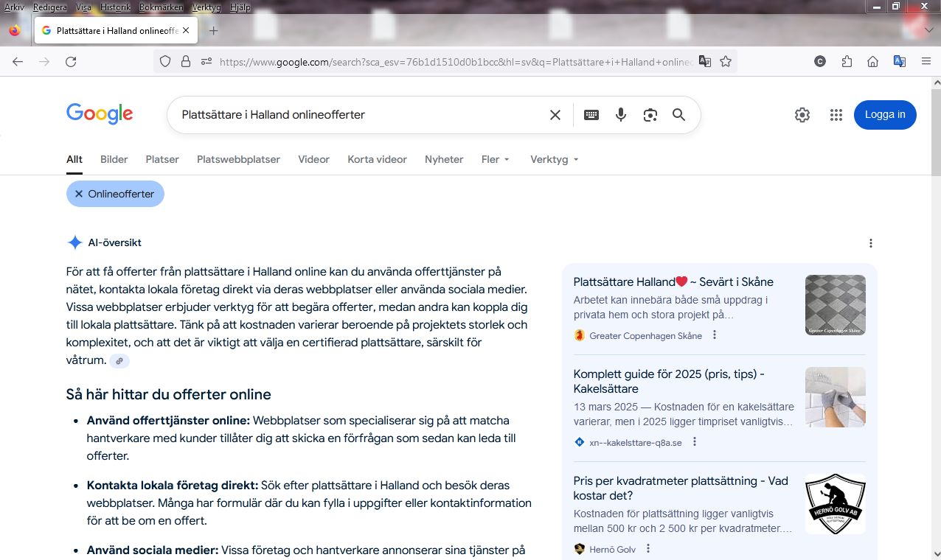
Task: Open Firefox extensions puzzle icon
Action: click(847, 62)
